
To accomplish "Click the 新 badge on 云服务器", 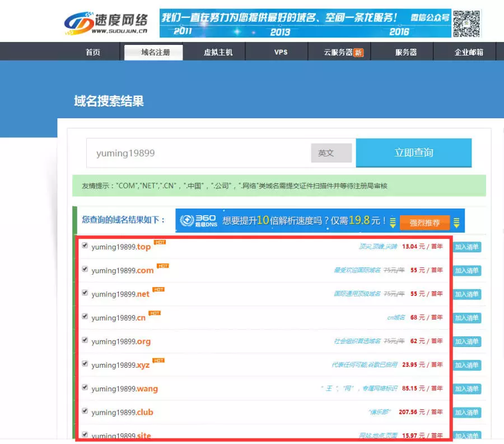I will pos(358,53).
